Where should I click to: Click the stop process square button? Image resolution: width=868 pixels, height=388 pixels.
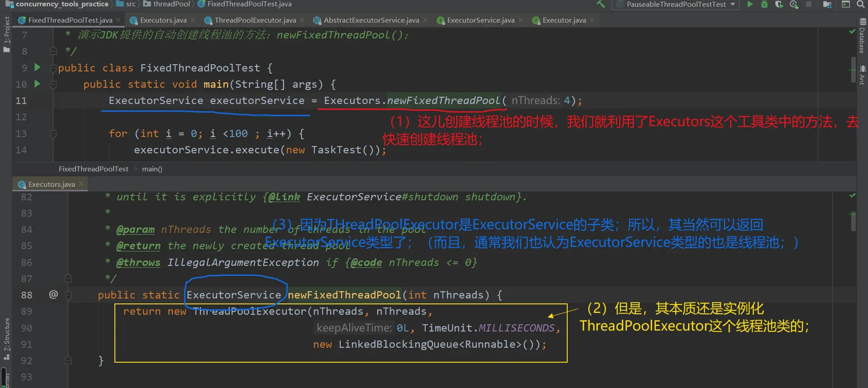pos(809,5)
